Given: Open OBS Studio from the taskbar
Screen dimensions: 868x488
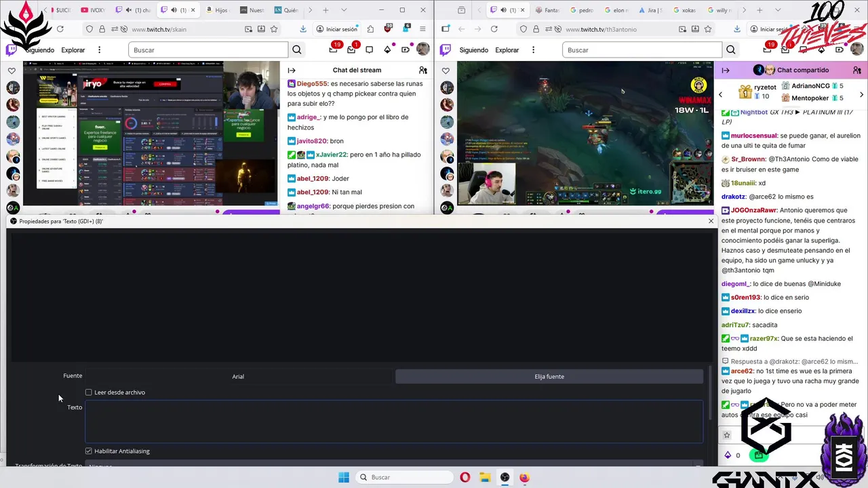Looking at the screenshot, I should click(x=505, y=477).
